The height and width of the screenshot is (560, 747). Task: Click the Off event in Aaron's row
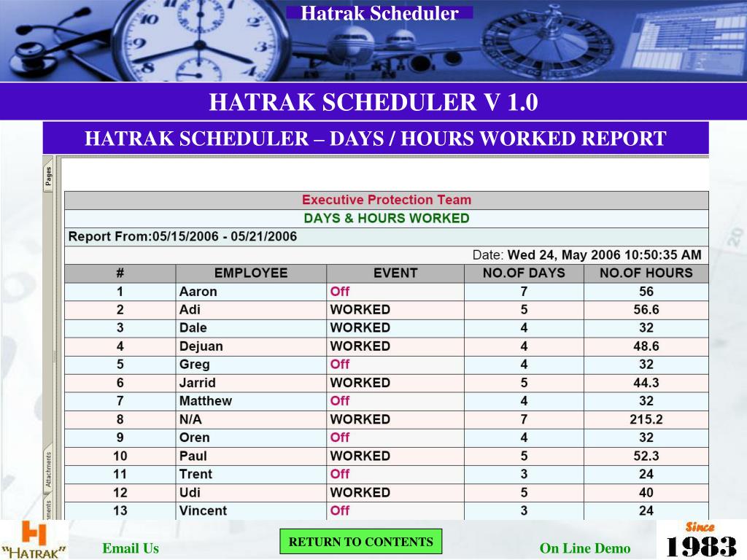point(340,292)
